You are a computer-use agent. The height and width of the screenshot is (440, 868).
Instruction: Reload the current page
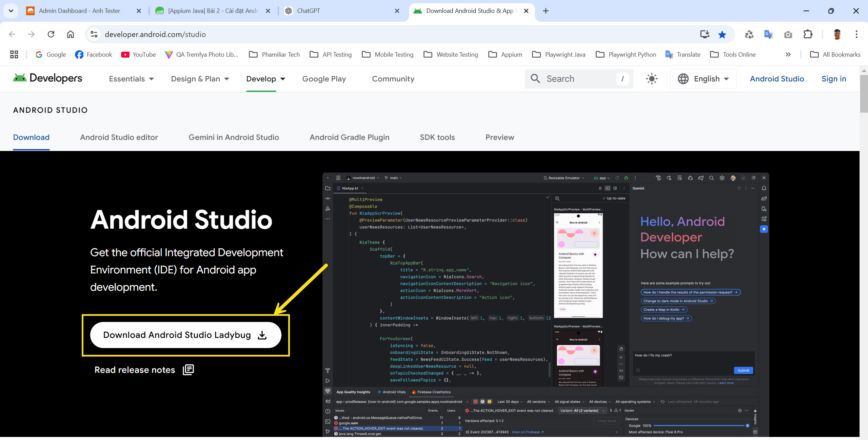51,34
